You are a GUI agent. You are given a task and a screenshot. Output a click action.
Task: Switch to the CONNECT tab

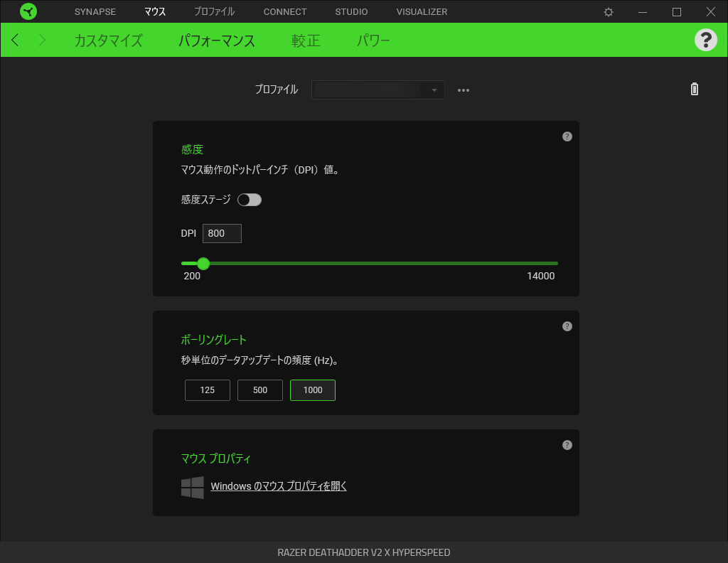pos(285,11)
